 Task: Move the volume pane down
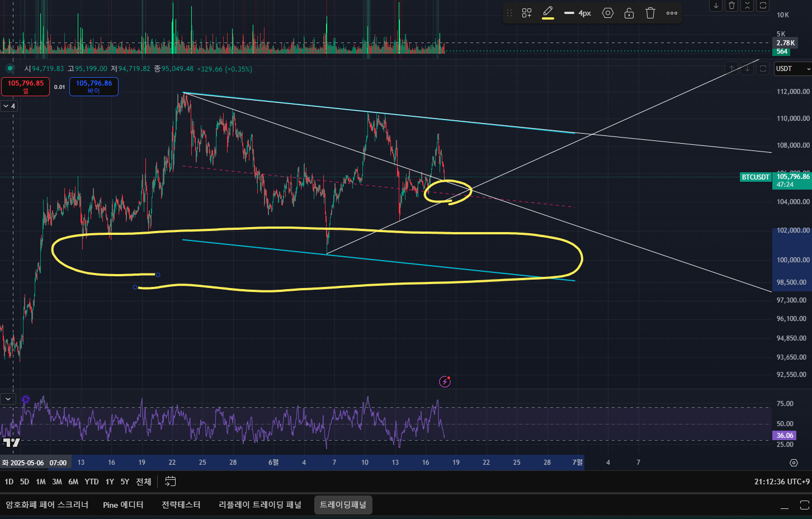pos(716,6)
